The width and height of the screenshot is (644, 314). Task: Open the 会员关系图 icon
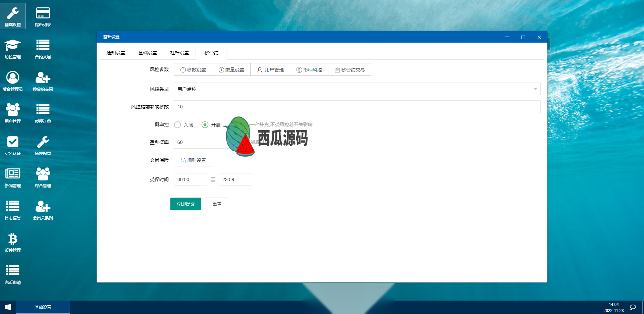tap(43, 210)
